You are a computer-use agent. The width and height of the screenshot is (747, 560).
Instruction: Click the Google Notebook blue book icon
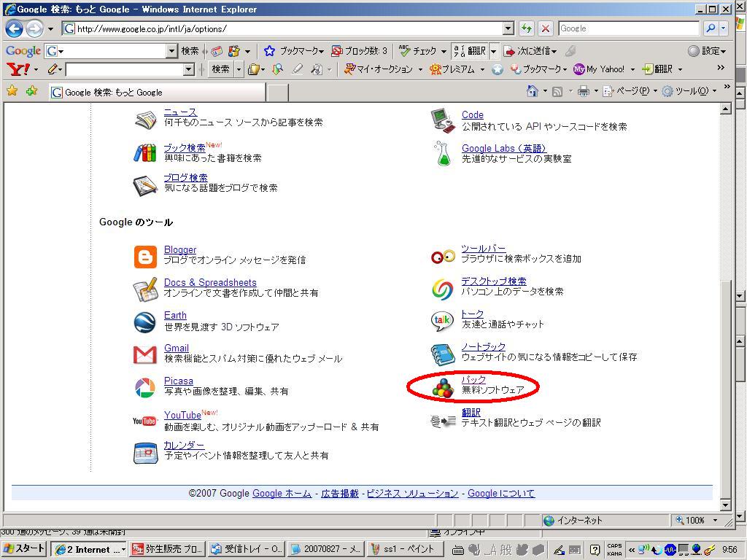click(x=443, y=354)
